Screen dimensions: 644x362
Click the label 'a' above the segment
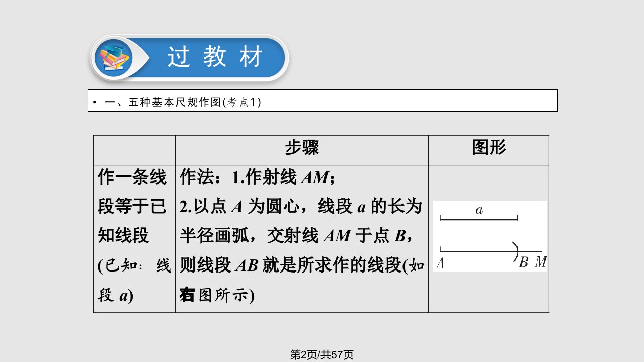tap(479, 210)
